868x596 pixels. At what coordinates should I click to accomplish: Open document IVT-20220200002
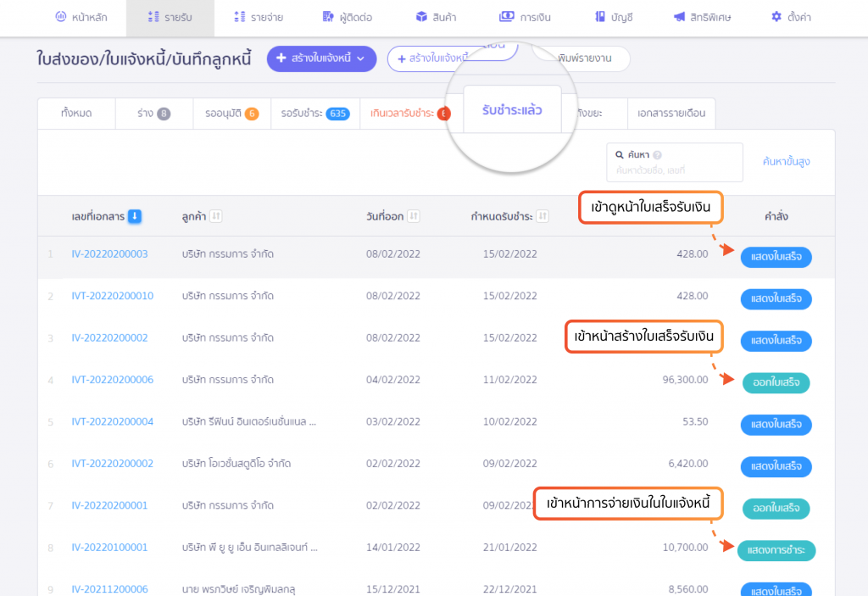coord(113,464)
